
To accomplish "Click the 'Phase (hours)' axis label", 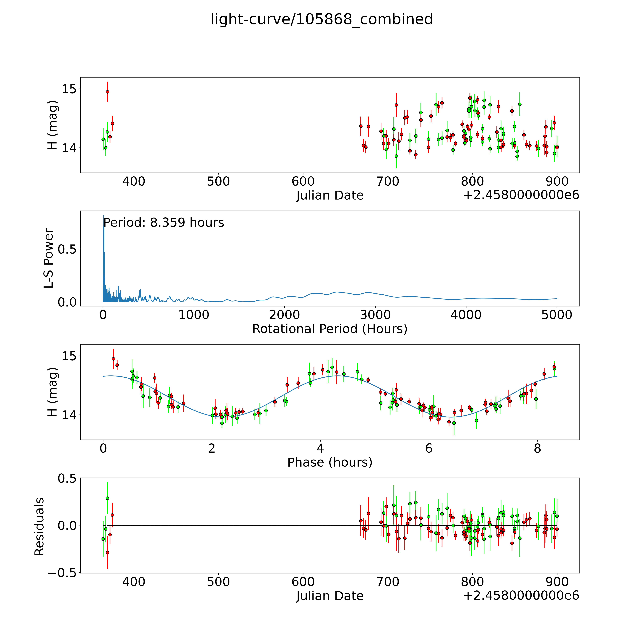I will [330, 462].
